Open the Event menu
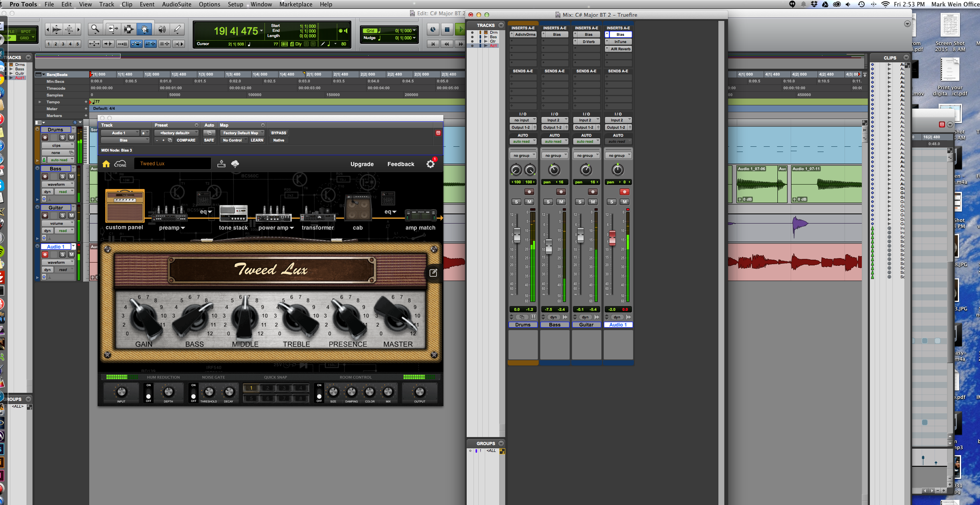Image resolution: width=980 pixels, height=505 pixels. pos(147,4)
